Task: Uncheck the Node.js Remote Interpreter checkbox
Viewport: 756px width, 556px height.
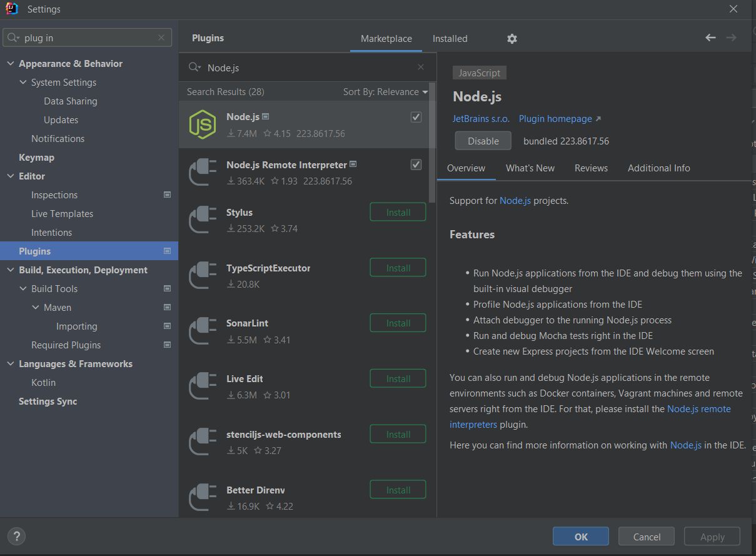Action: coord(416,164)
